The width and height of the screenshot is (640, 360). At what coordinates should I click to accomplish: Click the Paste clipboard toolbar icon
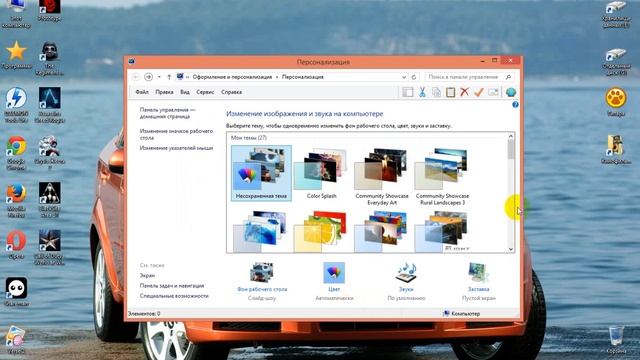point(450,92)
